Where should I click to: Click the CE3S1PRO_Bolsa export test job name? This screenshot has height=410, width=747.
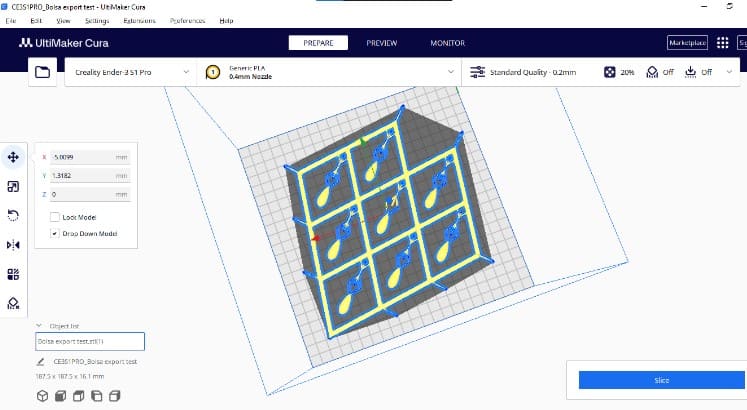(95, 362)
